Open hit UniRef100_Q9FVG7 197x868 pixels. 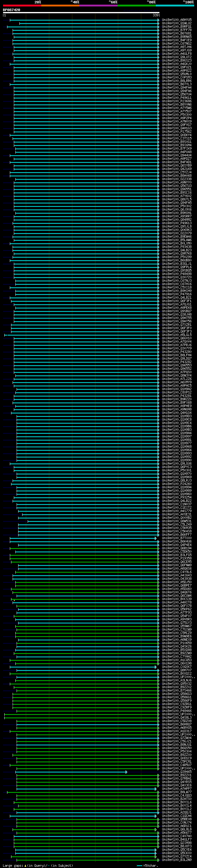pos(177,125)
